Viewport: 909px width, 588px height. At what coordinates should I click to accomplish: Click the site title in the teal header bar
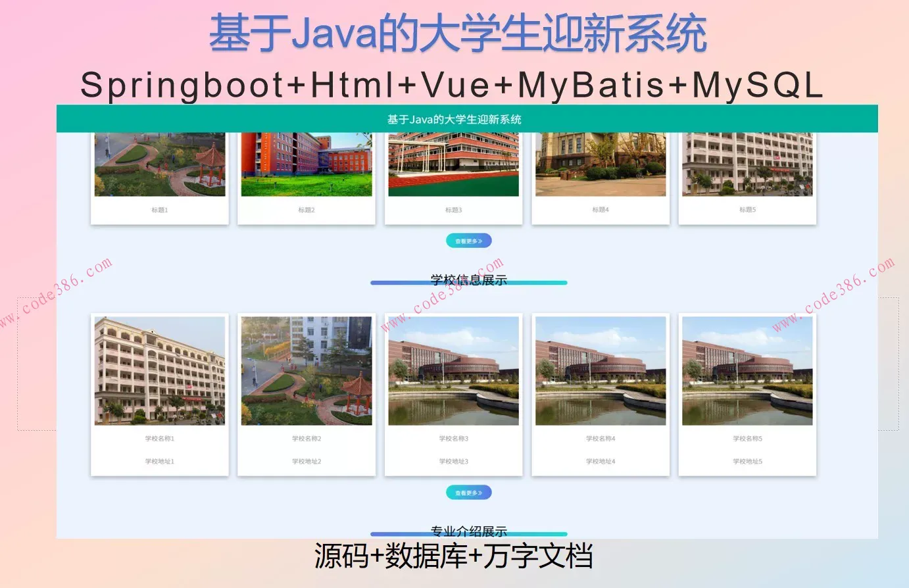454,120
